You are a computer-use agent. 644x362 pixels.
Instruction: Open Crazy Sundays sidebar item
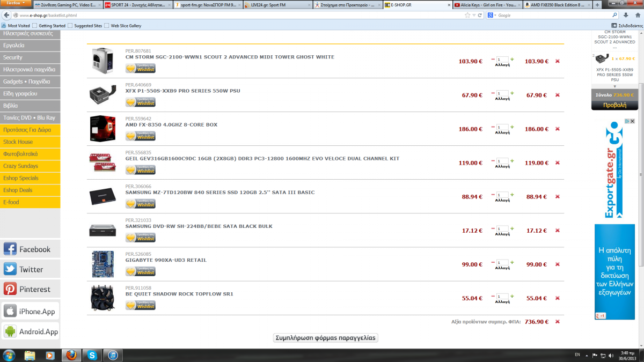[30, 166]
